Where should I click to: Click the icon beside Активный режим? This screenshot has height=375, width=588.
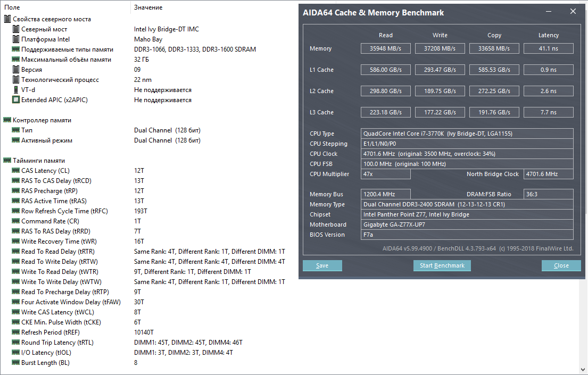tap(16, 140)
